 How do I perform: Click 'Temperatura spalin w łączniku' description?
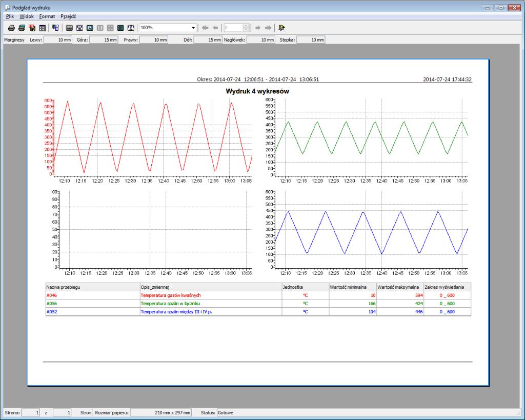pos(170,304)
